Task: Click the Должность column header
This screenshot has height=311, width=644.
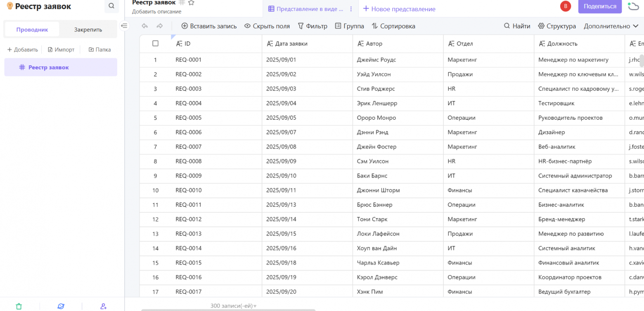Action: 579,43
